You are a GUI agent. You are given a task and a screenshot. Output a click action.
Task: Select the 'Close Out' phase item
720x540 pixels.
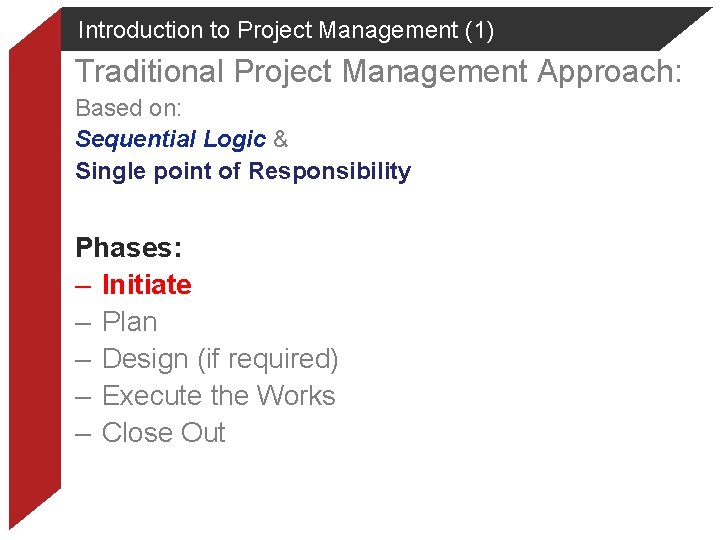(164, 433)
